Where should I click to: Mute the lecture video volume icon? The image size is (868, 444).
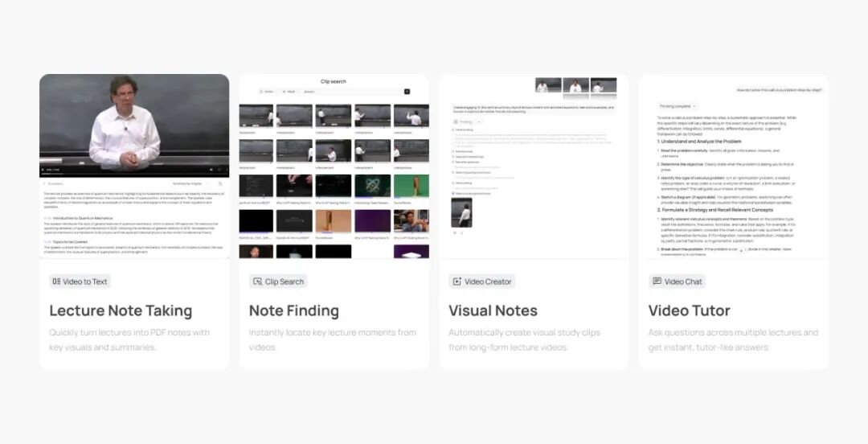(x=211, y=170)
